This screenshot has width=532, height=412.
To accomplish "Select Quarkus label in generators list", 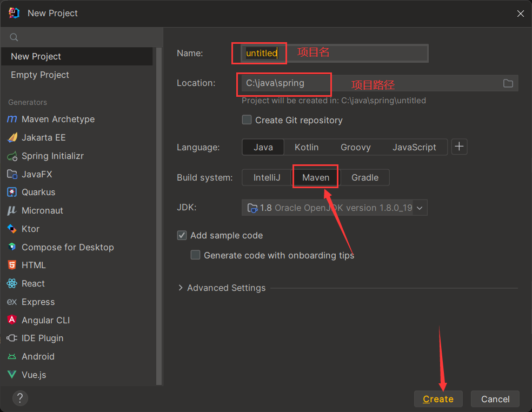I will pyautogui.click(x=38, y=192).
